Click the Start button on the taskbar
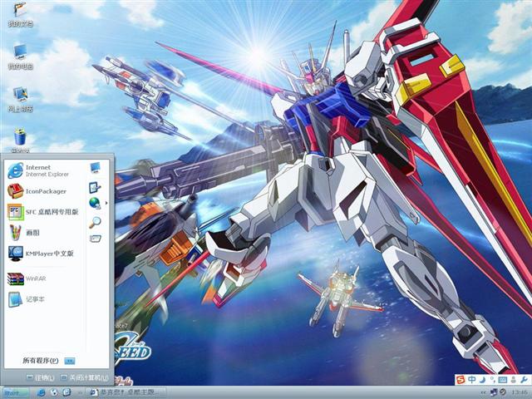This screenshot has width=532, height=399. coord(15,393)
